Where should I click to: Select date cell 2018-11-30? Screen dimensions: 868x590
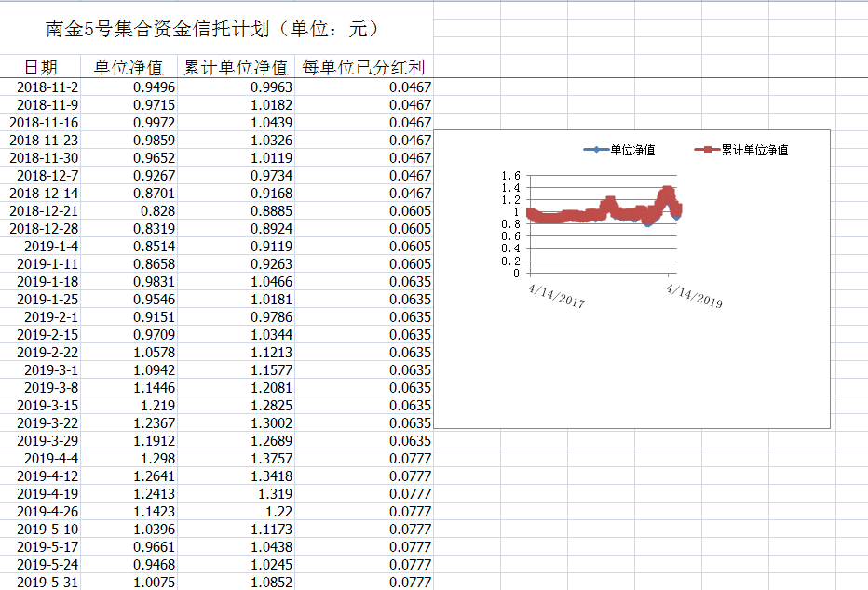click(x=40, y=157)
